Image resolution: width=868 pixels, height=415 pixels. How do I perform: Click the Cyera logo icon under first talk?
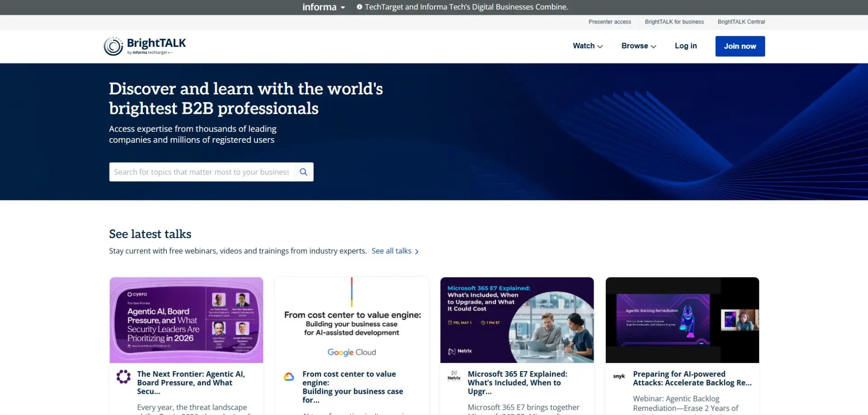pyautogui.click(x=123, y=377)
